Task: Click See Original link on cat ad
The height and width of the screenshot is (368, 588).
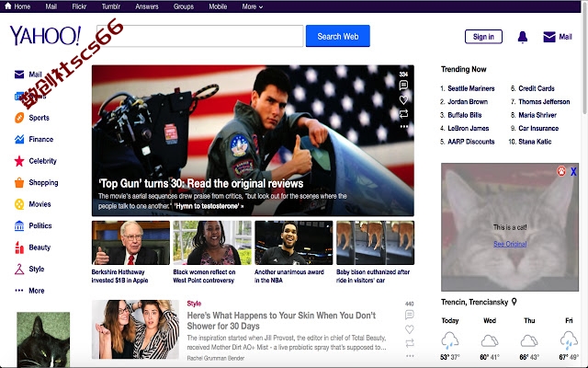Action: 510,244
